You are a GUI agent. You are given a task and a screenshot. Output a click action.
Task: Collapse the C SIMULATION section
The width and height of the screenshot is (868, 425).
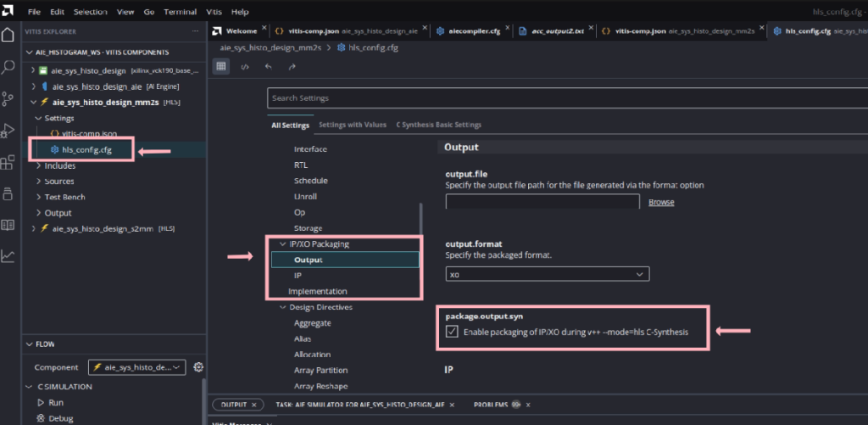coord(30,386)
